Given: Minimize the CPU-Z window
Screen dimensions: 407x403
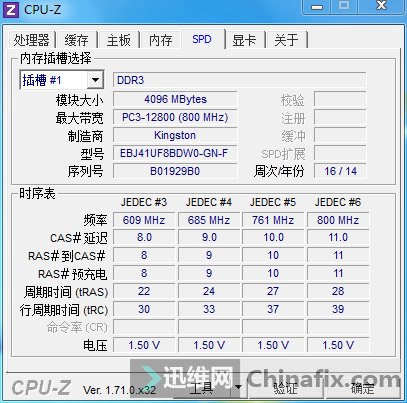Looking at the screenshot, I should (317, 7).
